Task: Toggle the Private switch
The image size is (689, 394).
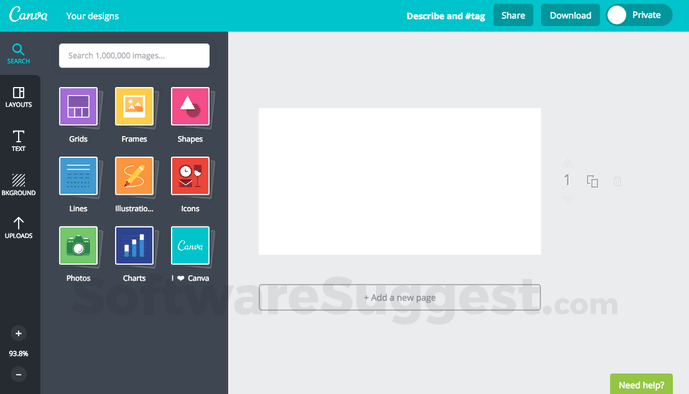Action: [x=639, y=15]
